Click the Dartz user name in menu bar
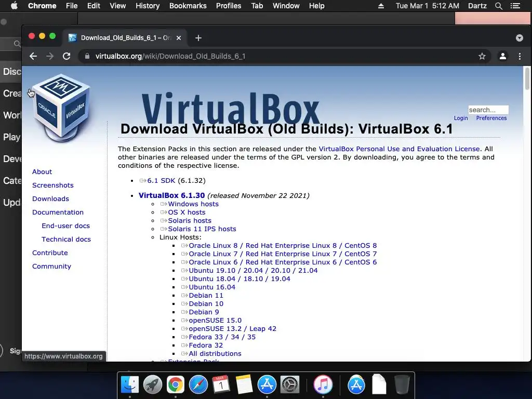532x399 pixels. coord(477,6)
